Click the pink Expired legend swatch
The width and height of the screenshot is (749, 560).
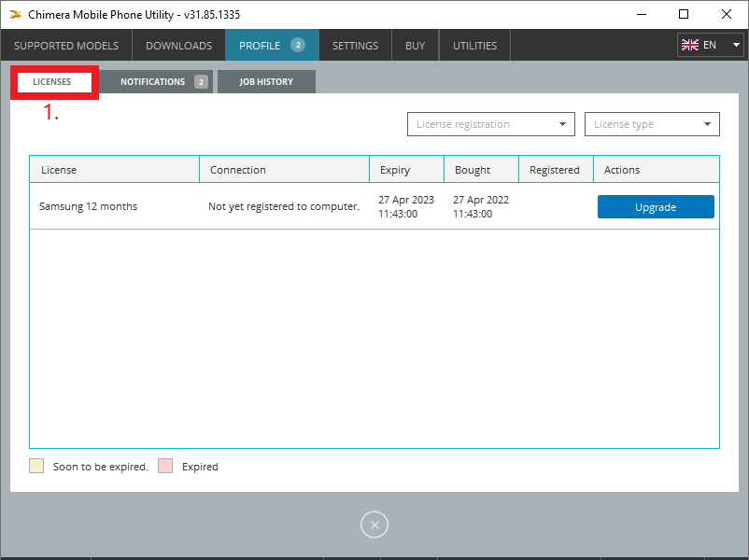point(165,466)
